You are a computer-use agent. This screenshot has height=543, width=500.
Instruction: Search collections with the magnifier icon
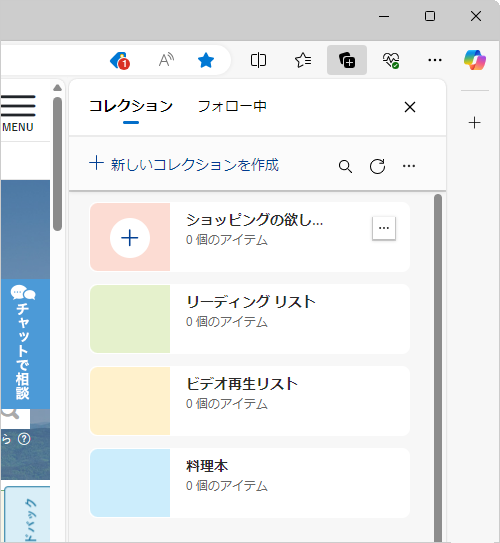pos(345,166)
